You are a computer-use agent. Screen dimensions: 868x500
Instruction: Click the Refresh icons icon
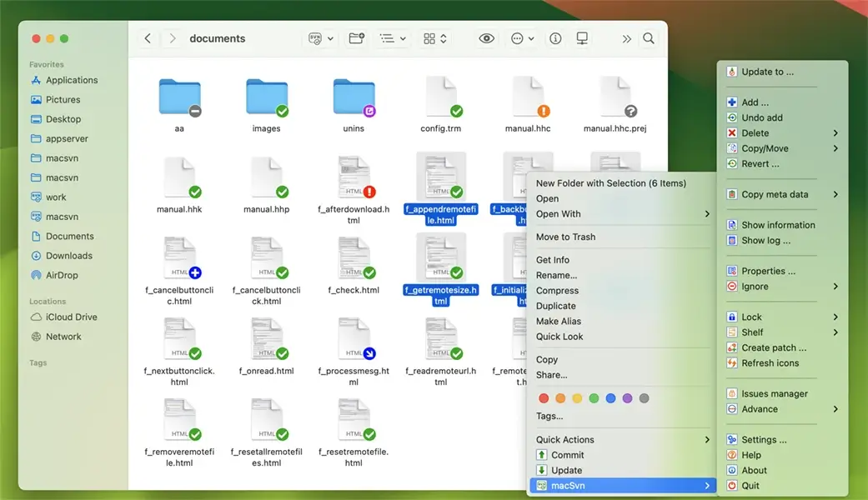[x=732, y=363]
